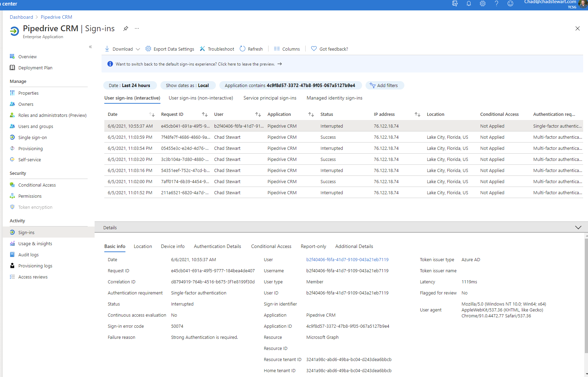Close the Sign-ins blade with X
588x377 pixels.
(x=578, y=28)
